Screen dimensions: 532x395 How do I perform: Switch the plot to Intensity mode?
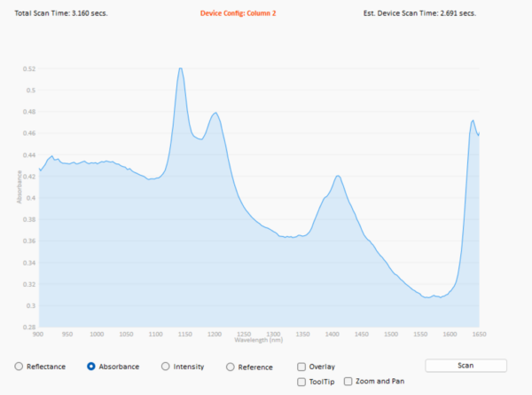pyautogui.click(x=165, y=366)
